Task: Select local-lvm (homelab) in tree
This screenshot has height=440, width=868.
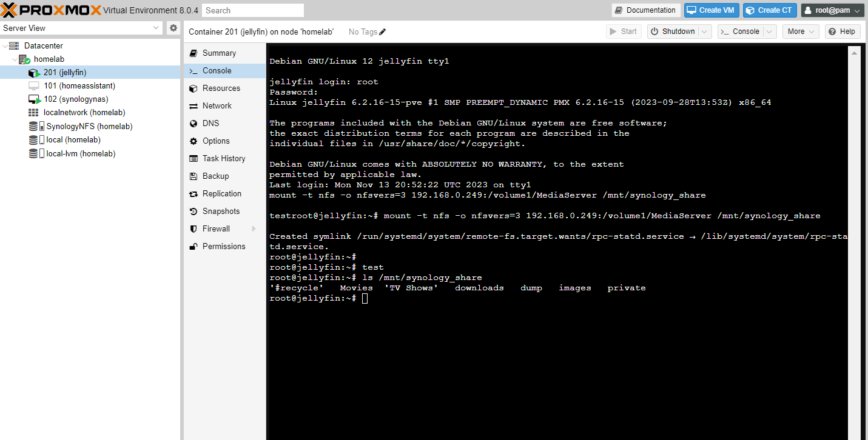Action: (81, 153)
